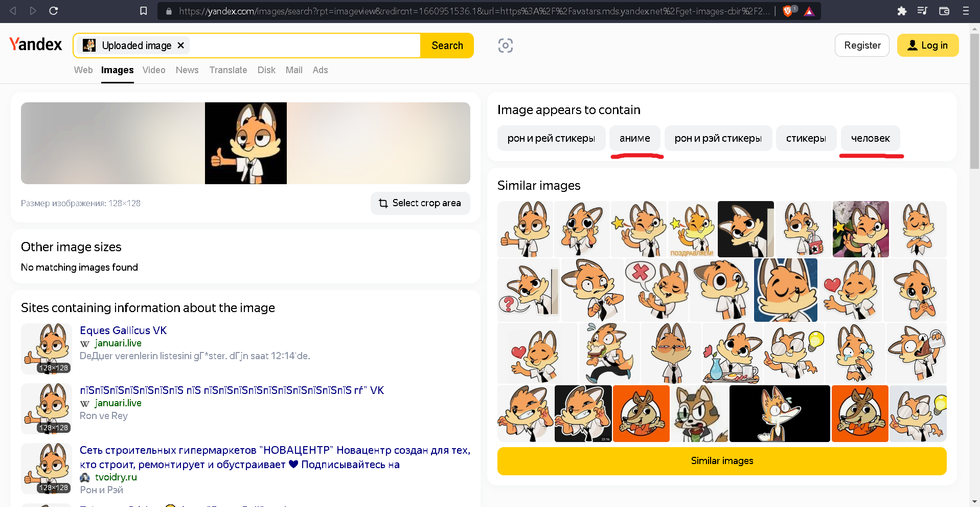
Task: Open similar fox image on blue background
Action: click(786, 290)
